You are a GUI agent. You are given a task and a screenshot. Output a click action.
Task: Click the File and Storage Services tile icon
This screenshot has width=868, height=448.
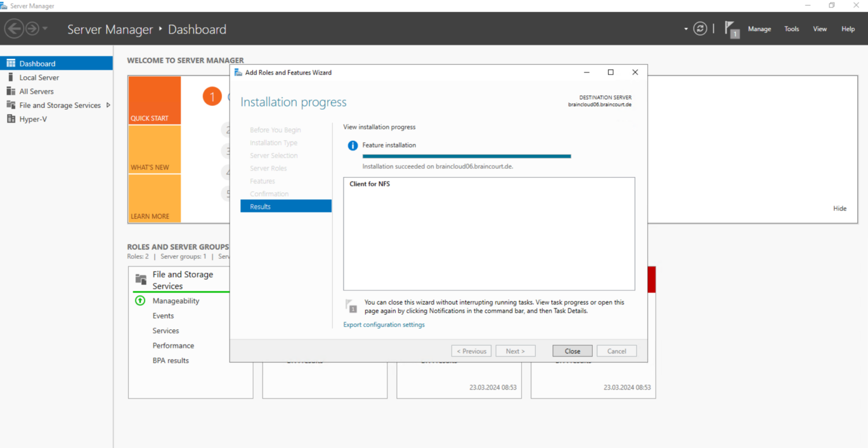pos(140,278)
